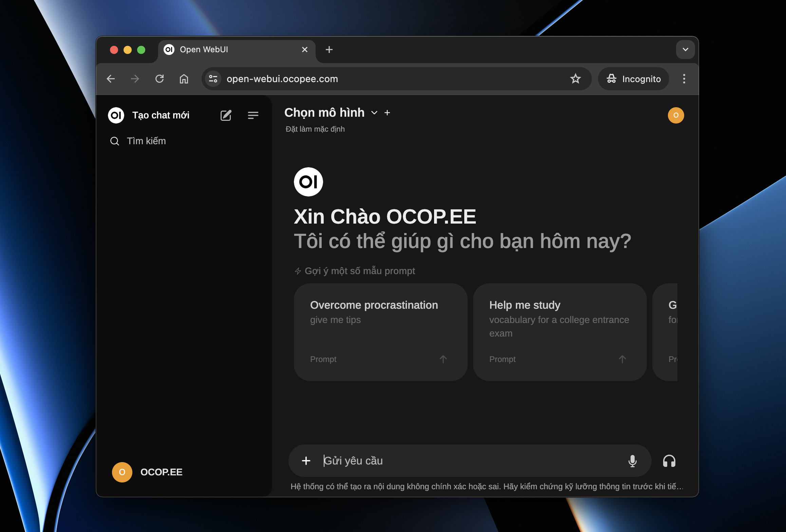This screenshot has height=532, width=786.
Task: Click arrow on Overcome procrastination card
Action: [x=443, y=359]
